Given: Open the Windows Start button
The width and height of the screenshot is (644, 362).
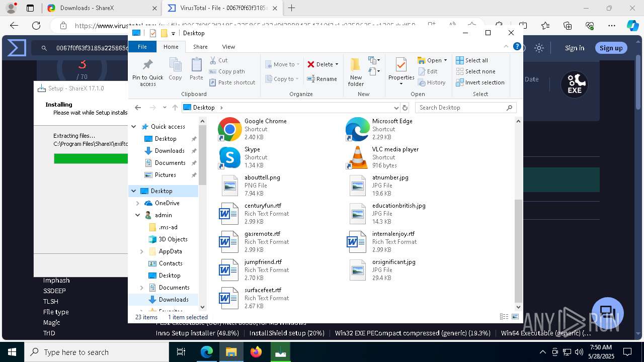Looking at the screenshot, I should [12, 352].
